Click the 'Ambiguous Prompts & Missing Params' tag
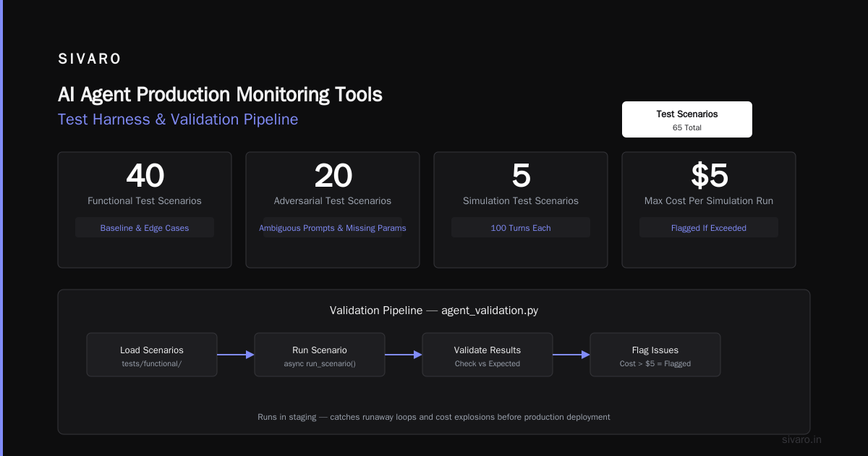Viewport: 868px width, 456px height. tap(333, 228)
